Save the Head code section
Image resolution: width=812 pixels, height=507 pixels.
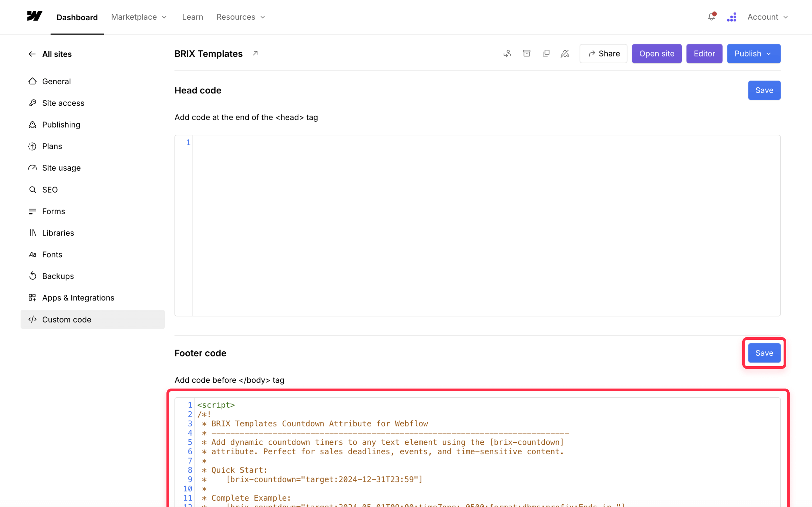coord(764,90)
